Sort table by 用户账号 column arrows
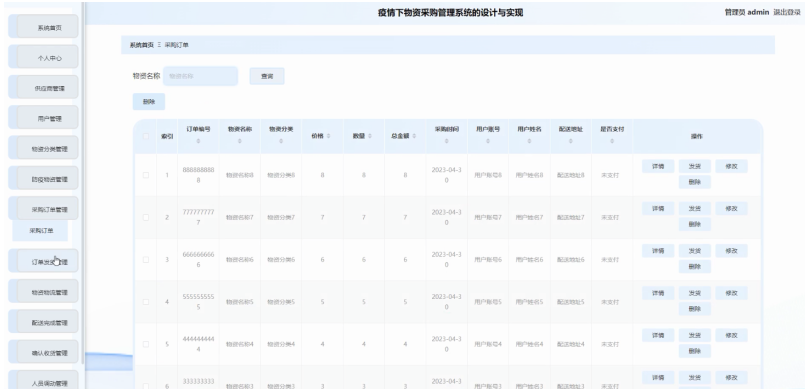This screenshot has width=805, height=390. click(x=488, y=141)
